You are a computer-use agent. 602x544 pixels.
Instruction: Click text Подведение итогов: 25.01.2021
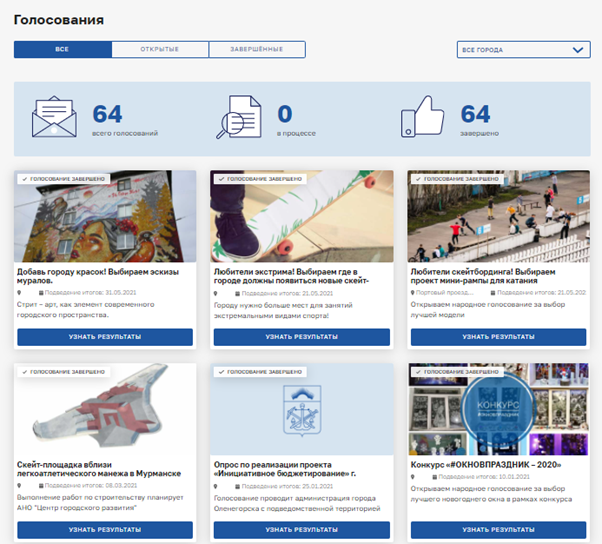[288, 486]
